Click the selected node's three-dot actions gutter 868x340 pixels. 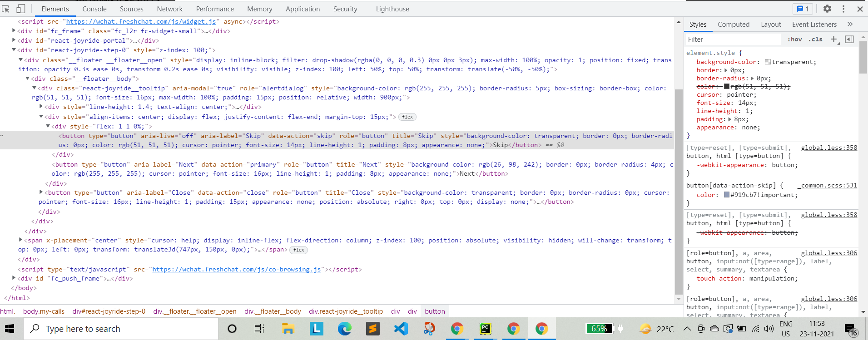[2, 136]
